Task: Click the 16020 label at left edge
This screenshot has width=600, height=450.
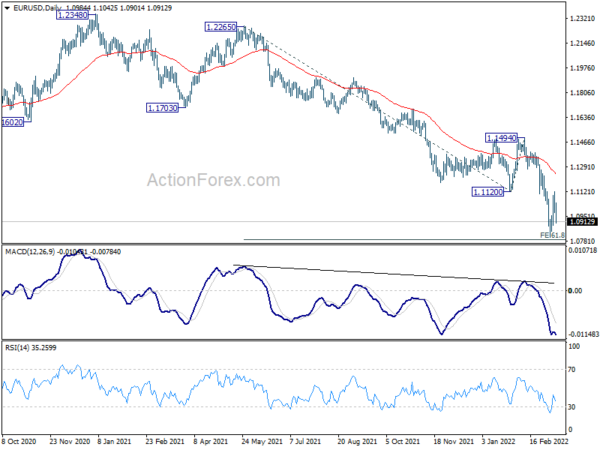Action: [12, 122]
